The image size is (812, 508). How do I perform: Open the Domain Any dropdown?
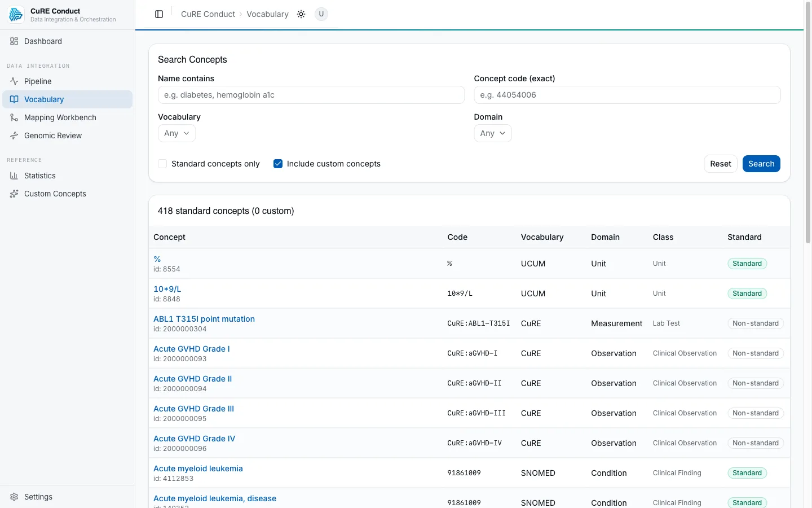tap(493, 133)
